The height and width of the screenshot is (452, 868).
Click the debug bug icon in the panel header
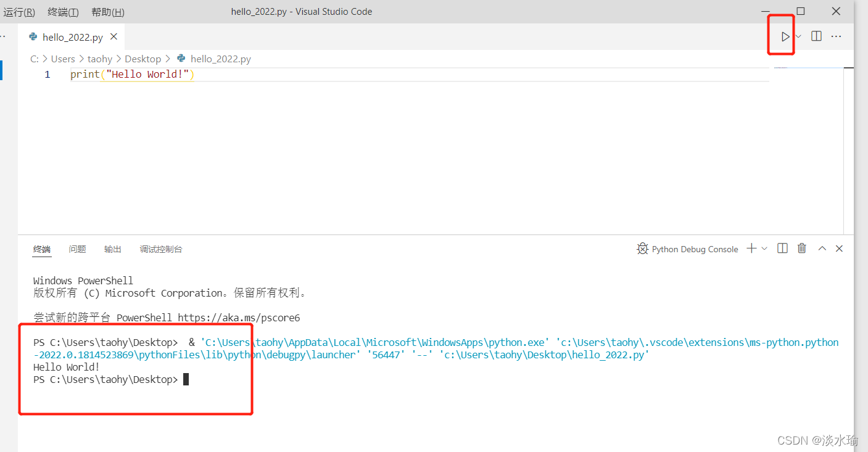coord(642,249)
